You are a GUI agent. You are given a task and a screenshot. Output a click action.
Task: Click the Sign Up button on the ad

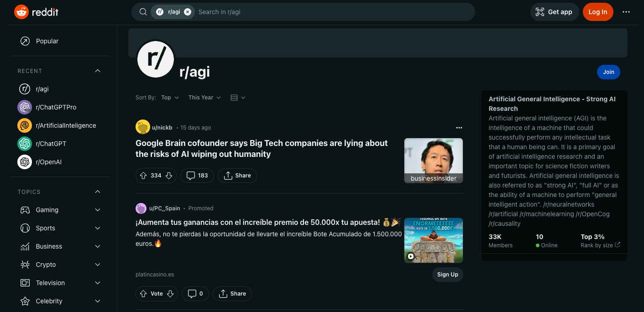(x=447, y=275)
